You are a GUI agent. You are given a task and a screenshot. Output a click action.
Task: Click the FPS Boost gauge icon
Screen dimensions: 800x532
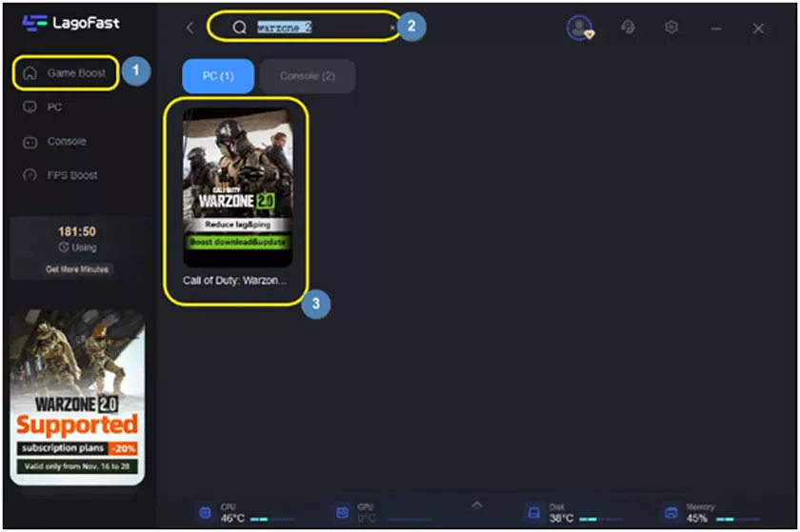pos(30,175)
